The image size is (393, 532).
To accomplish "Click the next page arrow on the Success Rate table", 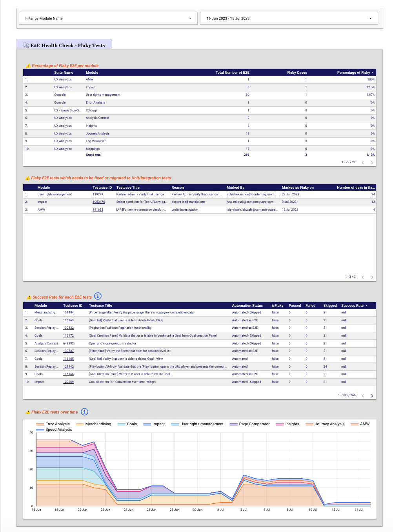I will coord(372,395).
